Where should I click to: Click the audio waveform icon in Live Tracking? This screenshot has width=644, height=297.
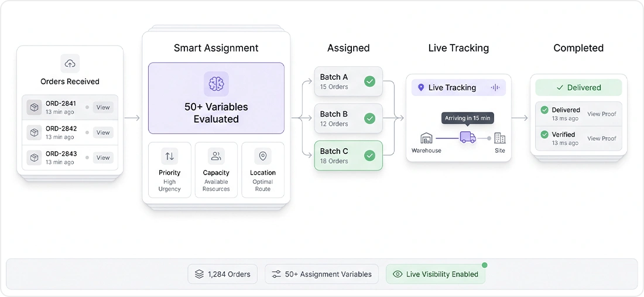[495, 87]
